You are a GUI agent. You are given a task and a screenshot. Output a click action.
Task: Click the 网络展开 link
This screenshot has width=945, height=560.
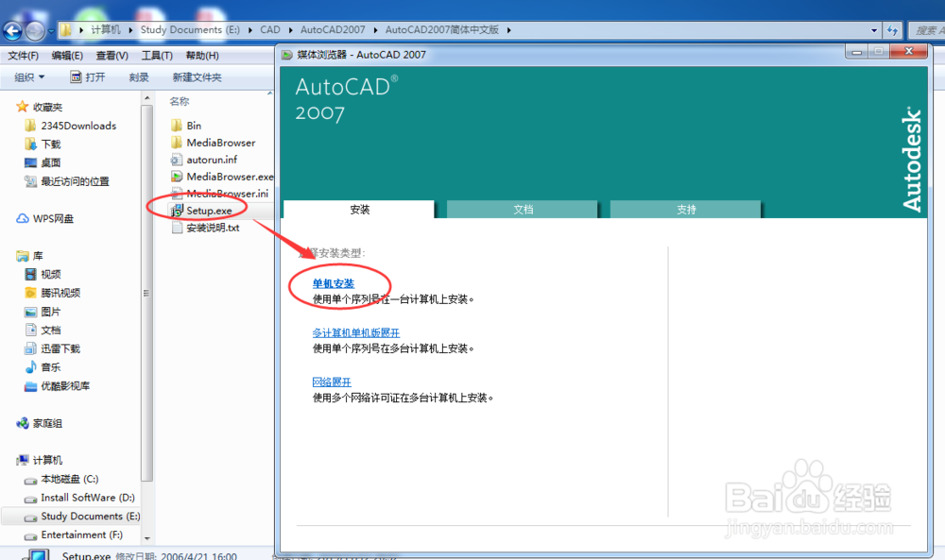click(332, 382)
